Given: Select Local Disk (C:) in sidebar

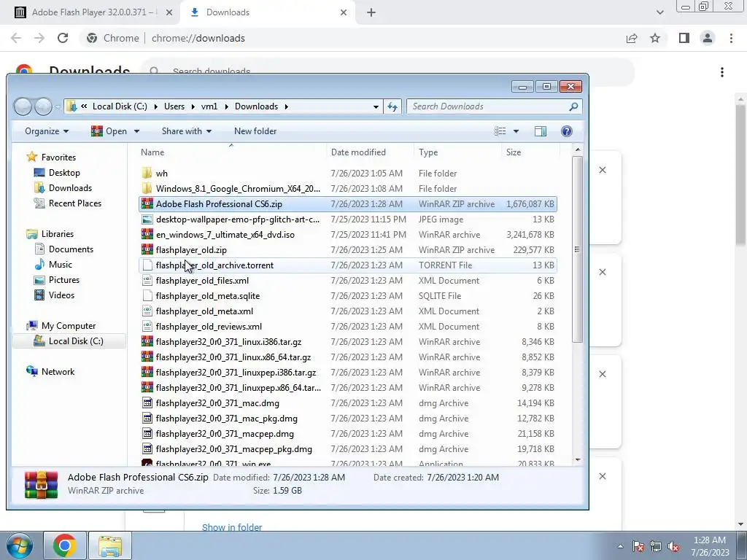Looking at the screenshot, I should click(x=69, y=341).
